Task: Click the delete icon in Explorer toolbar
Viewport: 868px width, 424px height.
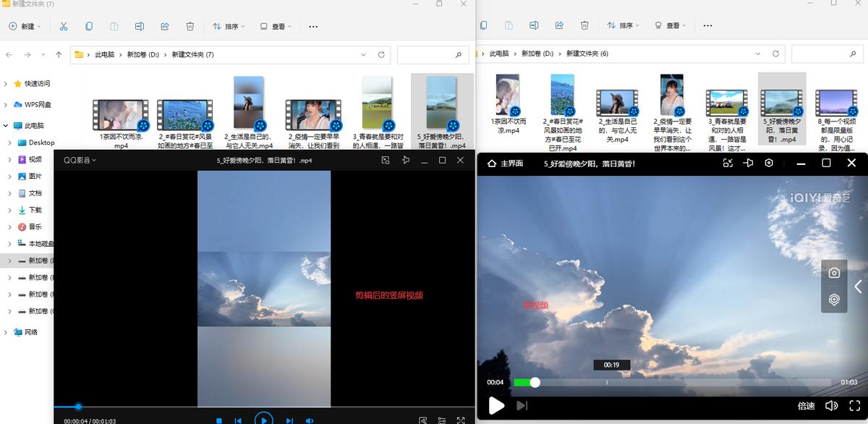Action: pyautogui.click(x=190, y=26)
